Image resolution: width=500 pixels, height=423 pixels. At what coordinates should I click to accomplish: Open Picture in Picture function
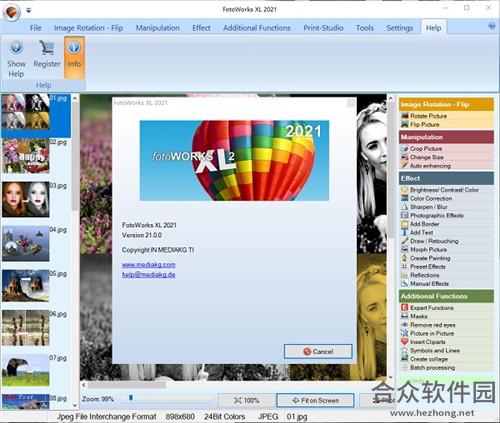[432, 333]
